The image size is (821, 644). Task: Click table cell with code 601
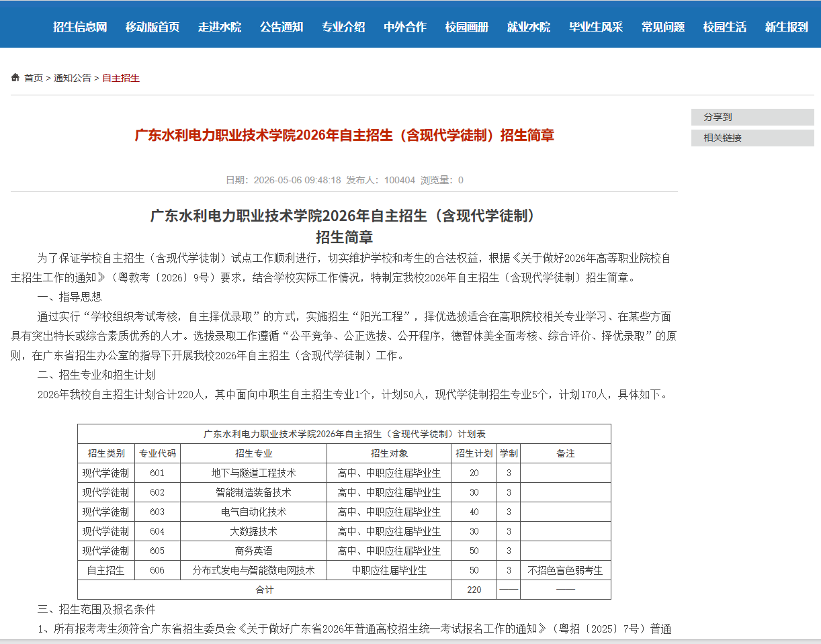(157, 473)
